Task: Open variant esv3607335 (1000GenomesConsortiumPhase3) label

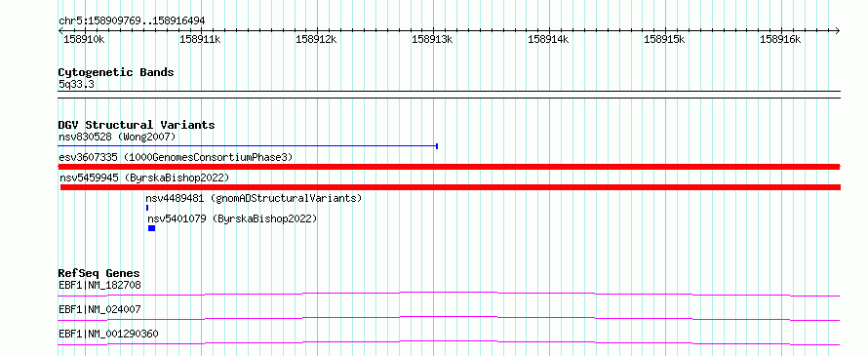Action: [176, 157]
